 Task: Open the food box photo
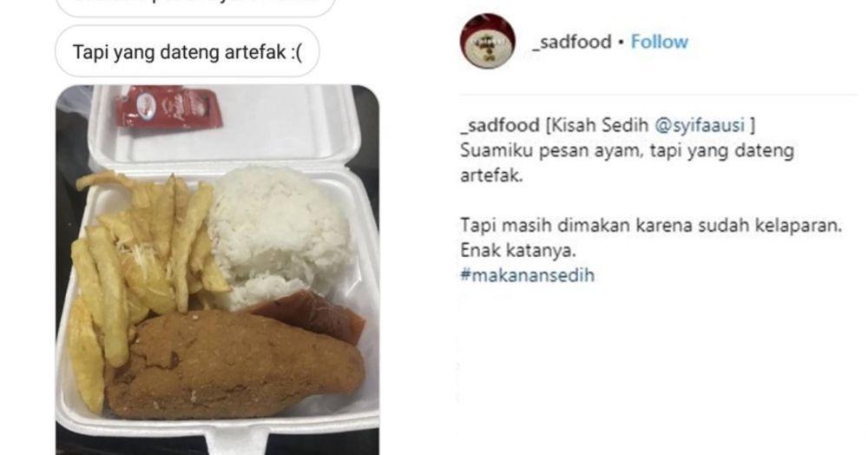click(217, 269)
